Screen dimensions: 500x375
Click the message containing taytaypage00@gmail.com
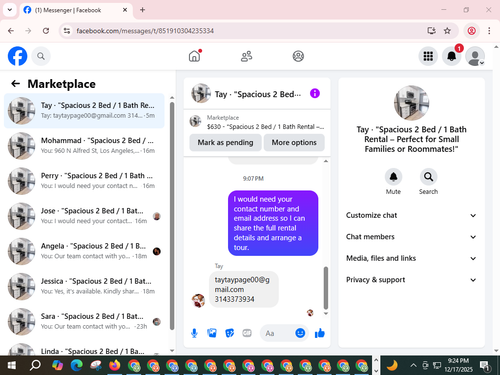[244, 289]
